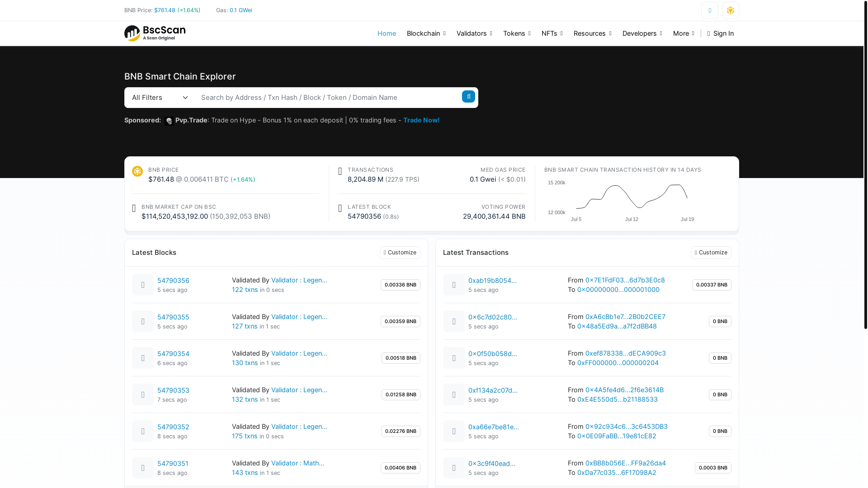Expand the NFTs menu
The width and height of the screenshot is (868, 488).
click(552, 33)
